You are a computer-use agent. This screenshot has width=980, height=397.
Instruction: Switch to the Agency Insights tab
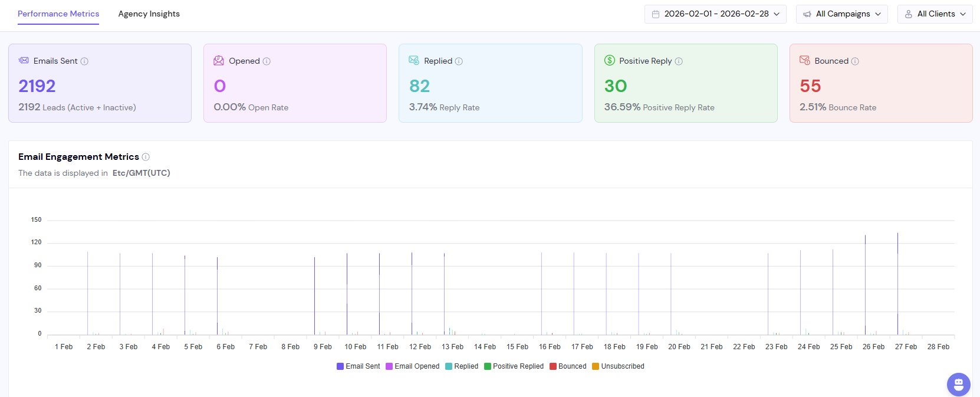click(x=149, y=14)
